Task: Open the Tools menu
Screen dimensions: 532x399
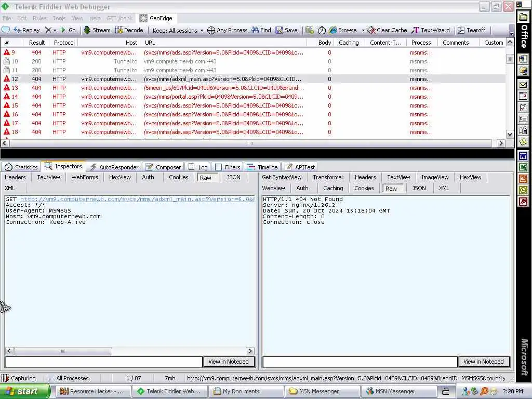Action: (59, 18)
